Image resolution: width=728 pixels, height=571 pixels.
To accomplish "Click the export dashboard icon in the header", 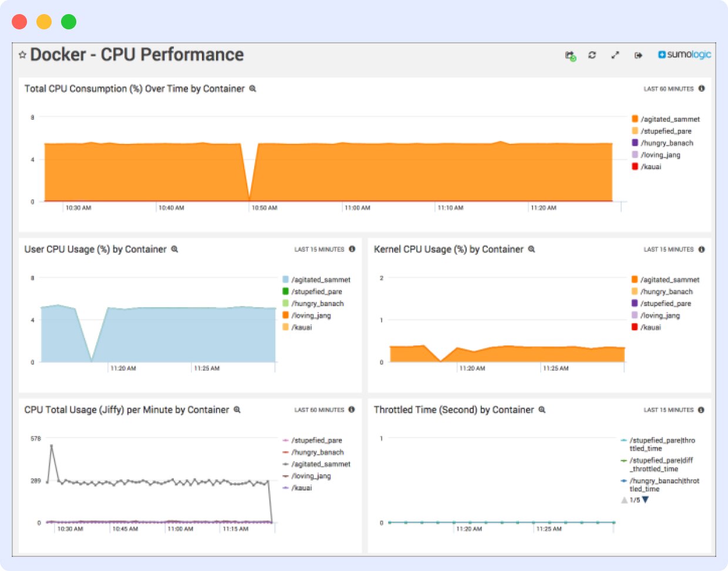I will click(639, 55).
